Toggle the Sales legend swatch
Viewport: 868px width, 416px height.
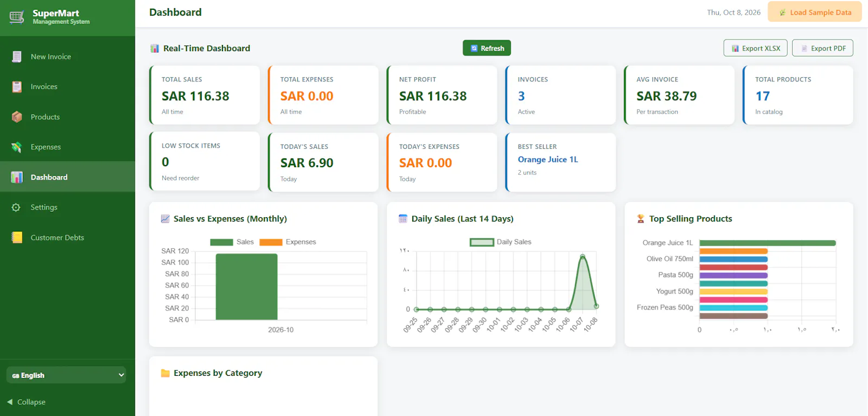click(x=221, y=242)
